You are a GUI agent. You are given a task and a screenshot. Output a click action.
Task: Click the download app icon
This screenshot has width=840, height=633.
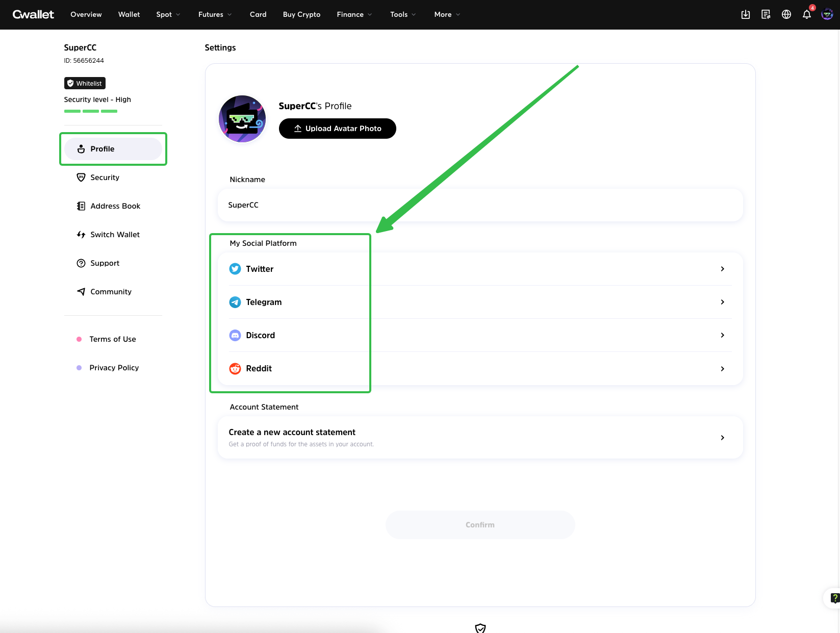tap(745, 15)
